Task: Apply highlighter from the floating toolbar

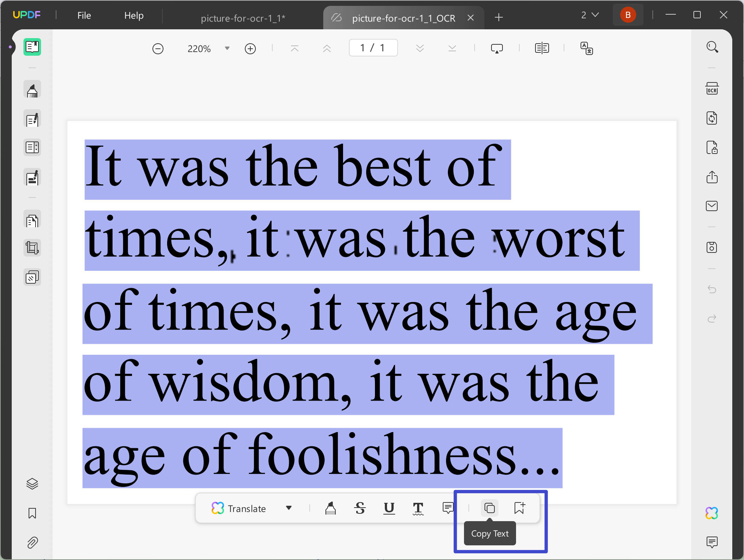Action: 330,508
